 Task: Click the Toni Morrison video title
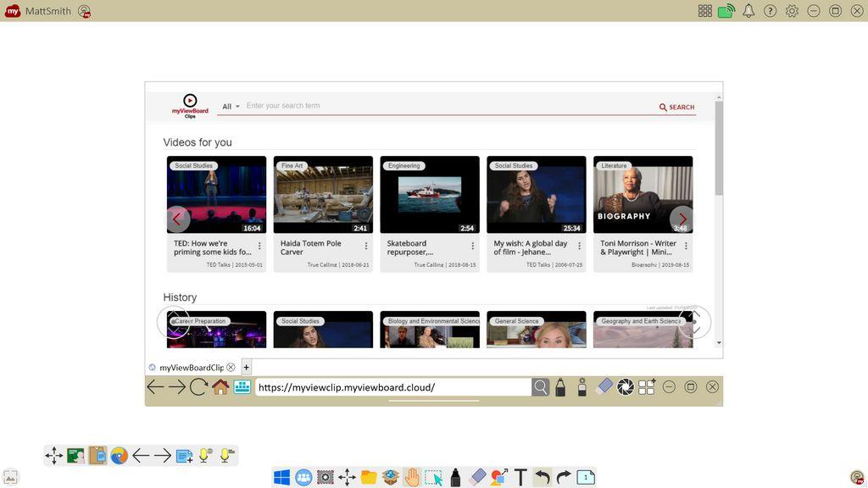[638, 247]
